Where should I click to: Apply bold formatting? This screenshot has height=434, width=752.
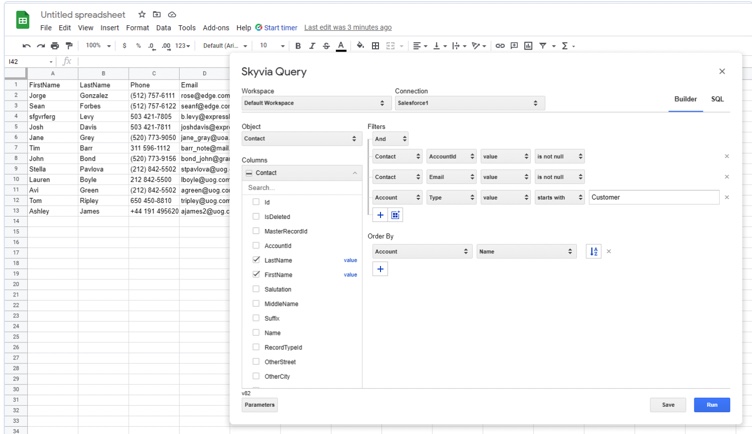point(298,46)
